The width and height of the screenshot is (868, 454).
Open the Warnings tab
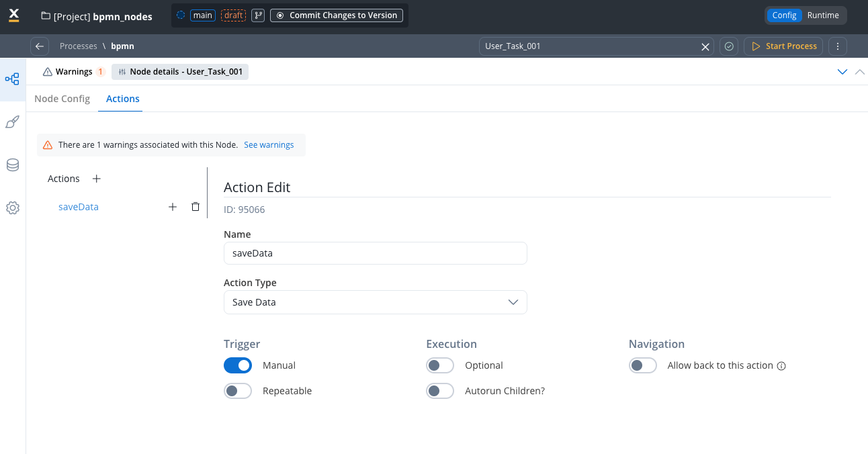[73, 72]
